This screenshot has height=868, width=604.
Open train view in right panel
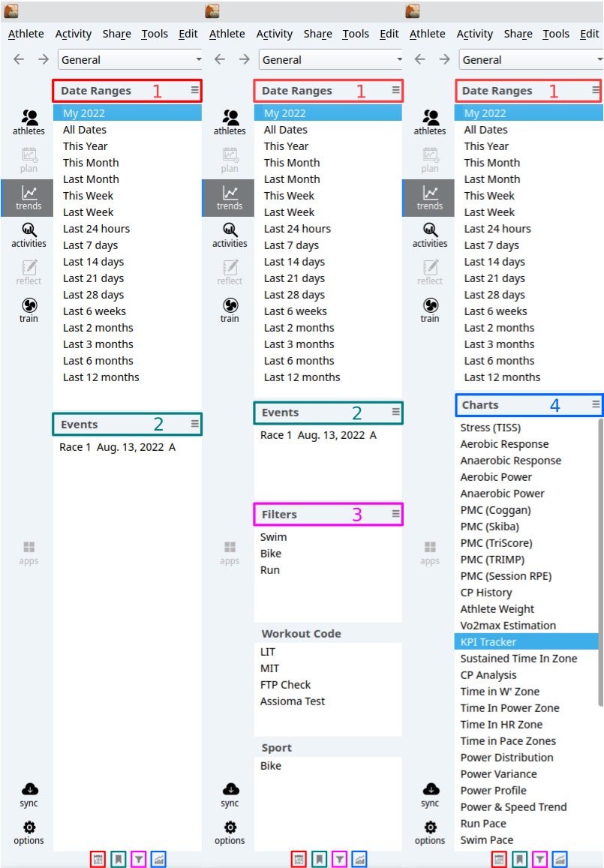click(x=430, y=310)
